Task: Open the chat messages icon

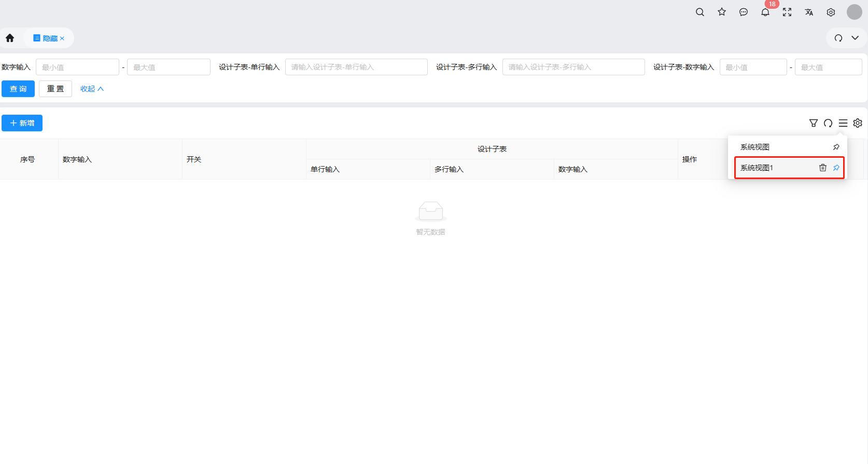Action: click(744, 12)
